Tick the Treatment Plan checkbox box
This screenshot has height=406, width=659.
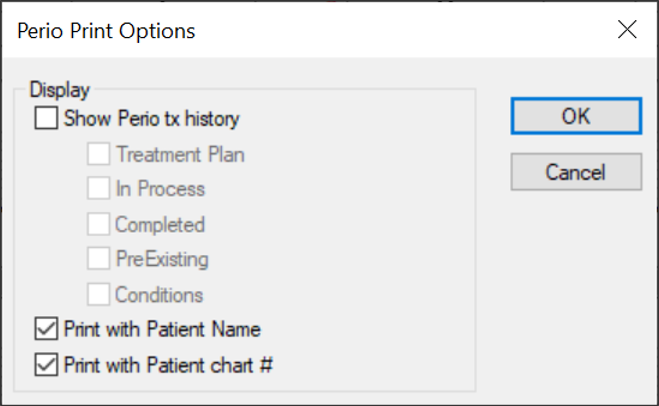coord(98,155)
